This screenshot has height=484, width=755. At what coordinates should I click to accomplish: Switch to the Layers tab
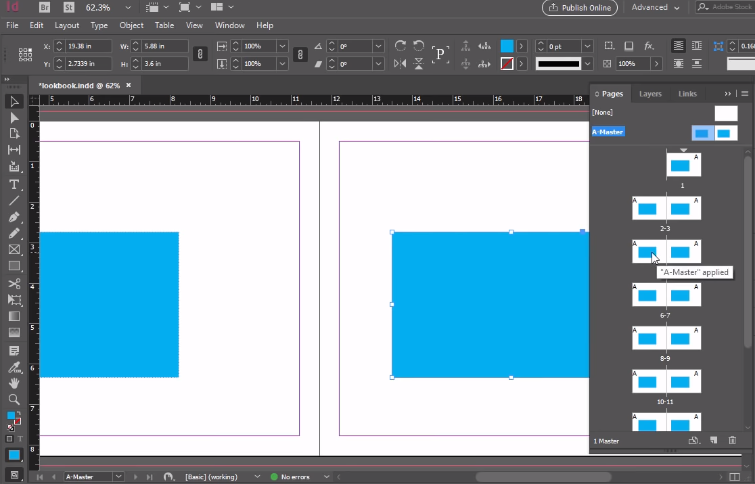(650, 94)
